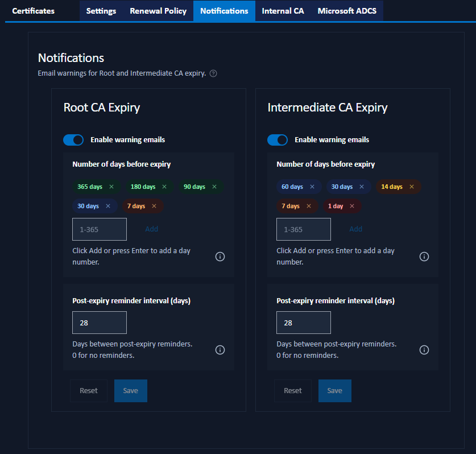Click the Root CA Expiry heading

(x=102, y=108)
